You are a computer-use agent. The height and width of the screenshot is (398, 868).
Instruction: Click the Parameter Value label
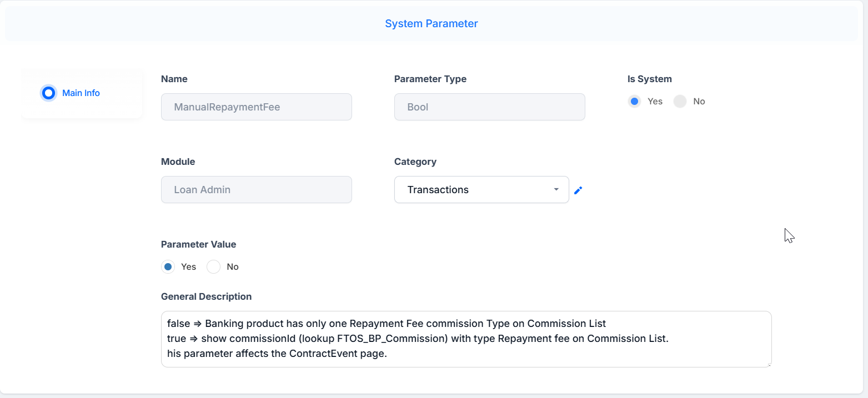click(198, 245)
